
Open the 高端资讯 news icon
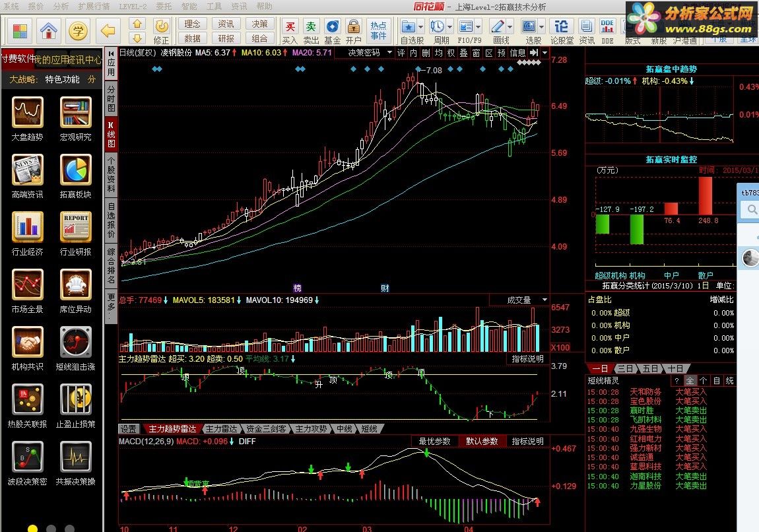coord(28,170)
